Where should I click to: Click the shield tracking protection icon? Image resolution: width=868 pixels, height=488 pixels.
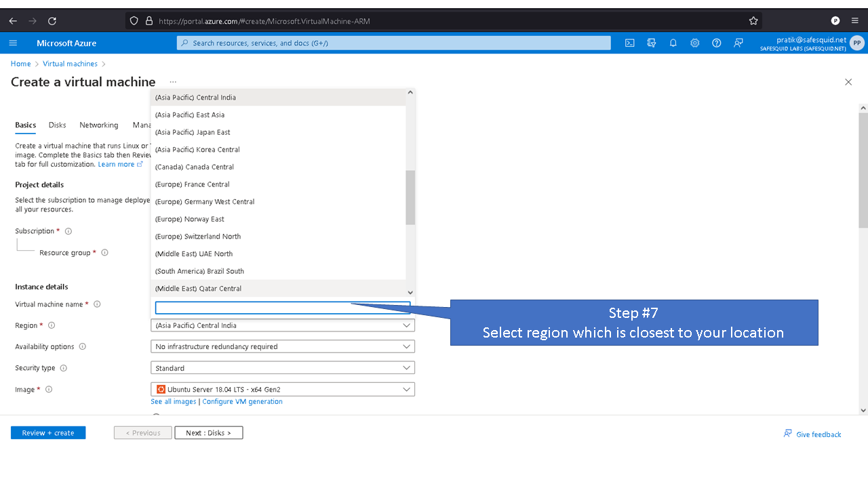click(134, 21)
